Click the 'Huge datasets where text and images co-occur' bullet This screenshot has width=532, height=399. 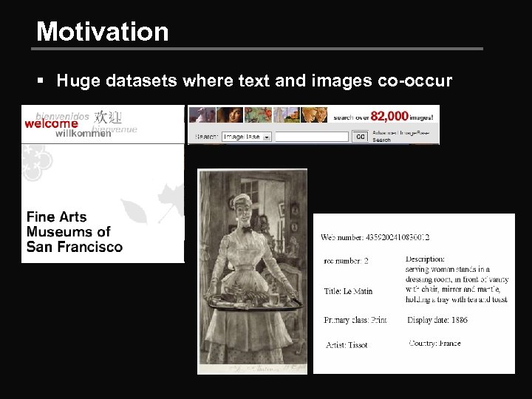point(254,81)
